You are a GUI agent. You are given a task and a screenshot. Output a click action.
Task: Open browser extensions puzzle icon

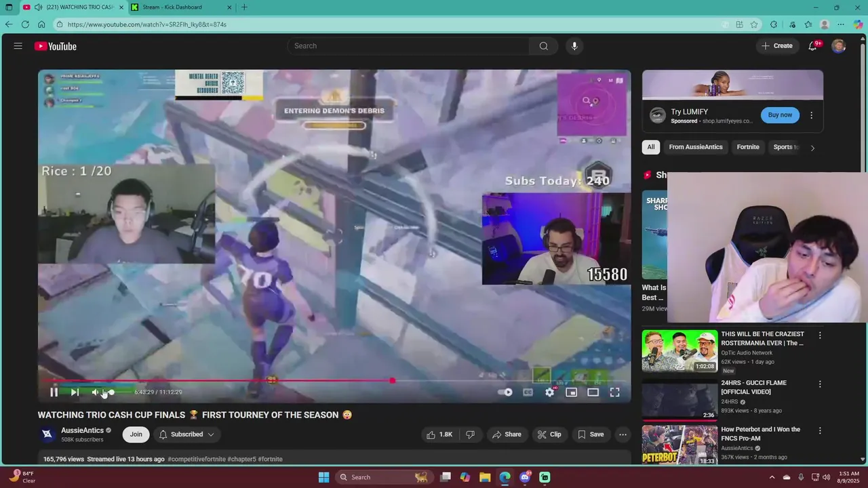(x=774, y=24)
